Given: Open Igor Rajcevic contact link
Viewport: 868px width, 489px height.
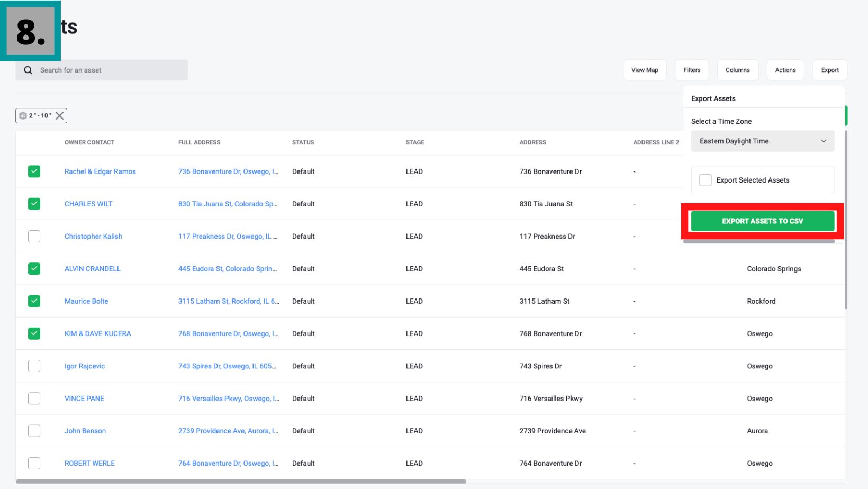Looking at the screenshot, I should (85, 366).
